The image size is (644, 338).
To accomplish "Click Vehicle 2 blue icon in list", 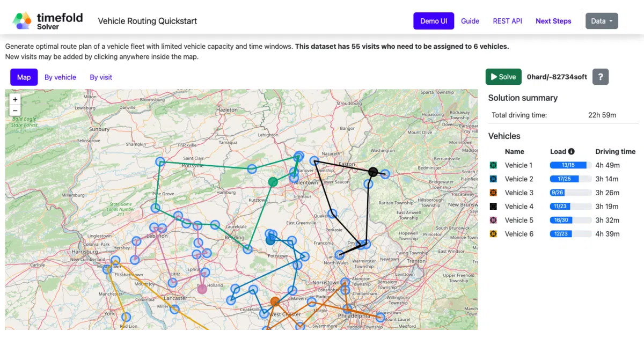I will (x=493, y=179).
